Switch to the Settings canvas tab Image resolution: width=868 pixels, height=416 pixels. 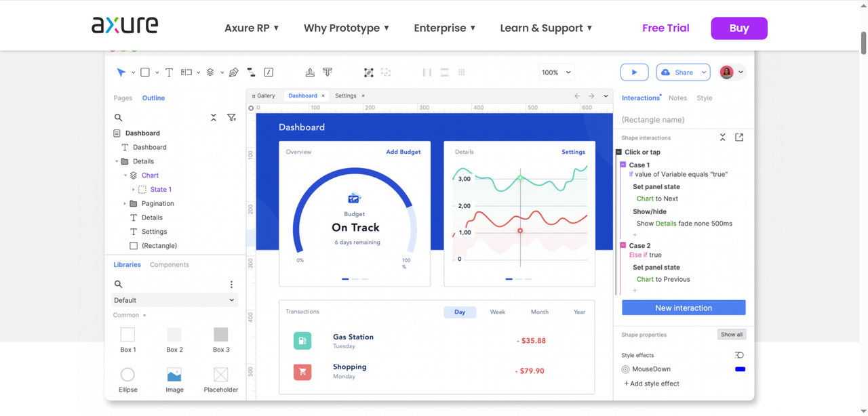[x=346, y=96]
